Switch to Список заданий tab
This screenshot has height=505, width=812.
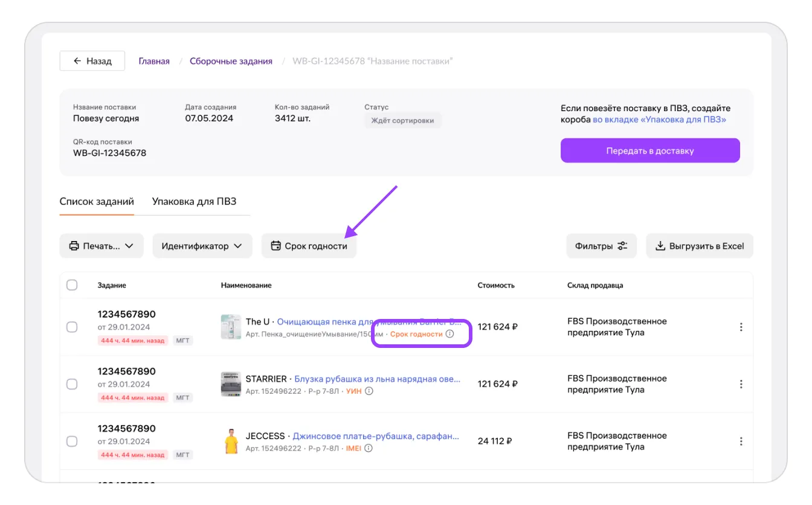[97, 202]
